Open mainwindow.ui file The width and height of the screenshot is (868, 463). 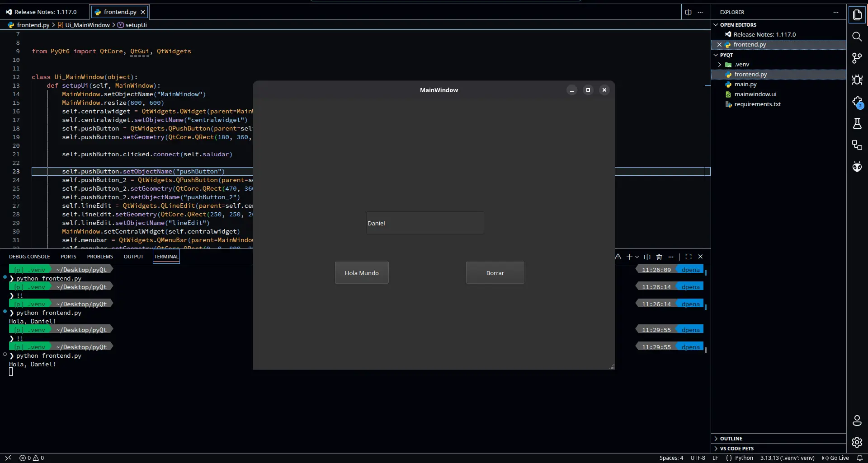(x=778, y=94)
